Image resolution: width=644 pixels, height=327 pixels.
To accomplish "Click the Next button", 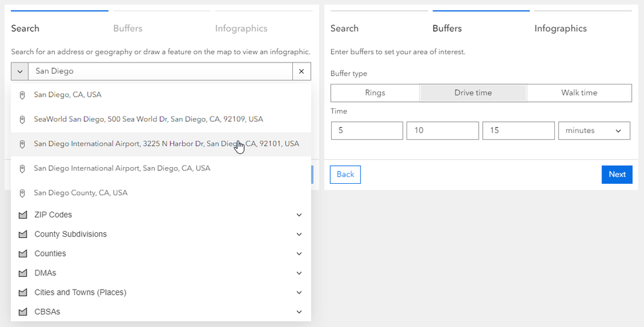I will 616,174.
